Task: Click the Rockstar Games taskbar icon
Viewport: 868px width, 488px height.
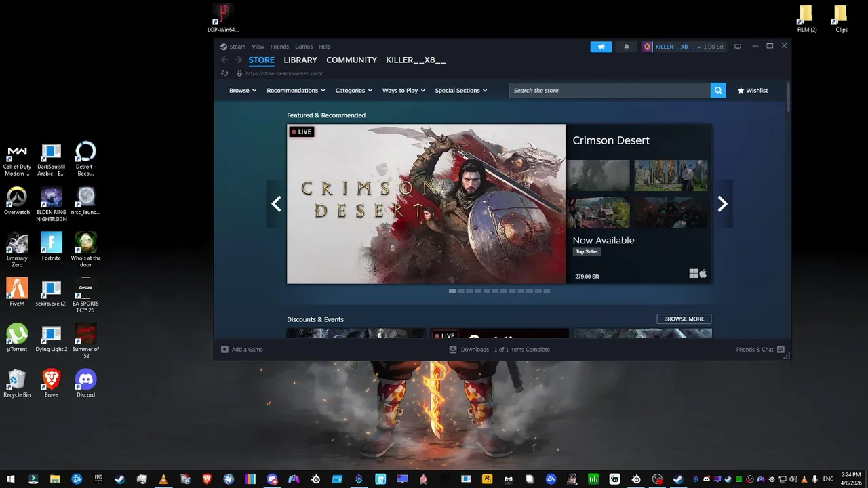Action: click(486, 479)
